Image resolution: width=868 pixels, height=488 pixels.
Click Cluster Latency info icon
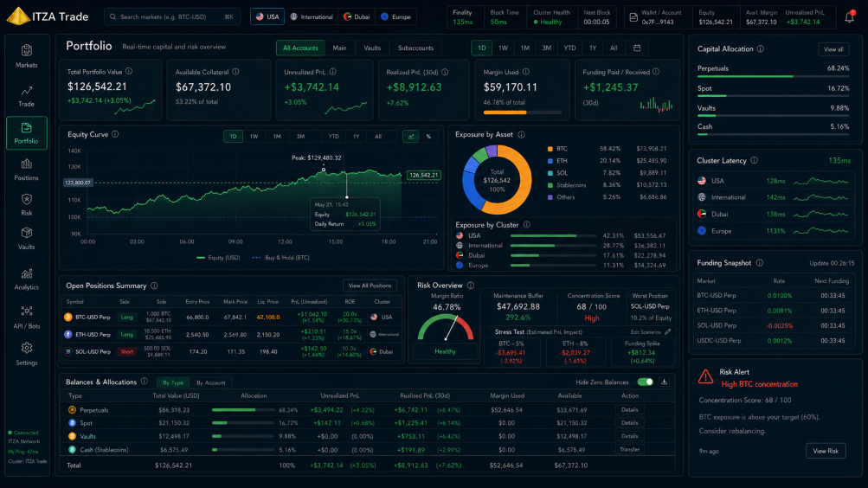coord(754,160)
